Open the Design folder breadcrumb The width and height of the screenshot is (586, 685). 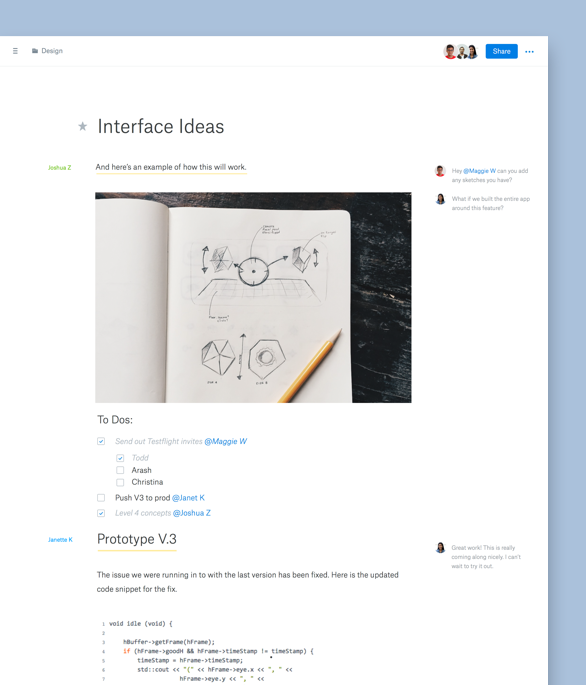(x=47, y=51)
